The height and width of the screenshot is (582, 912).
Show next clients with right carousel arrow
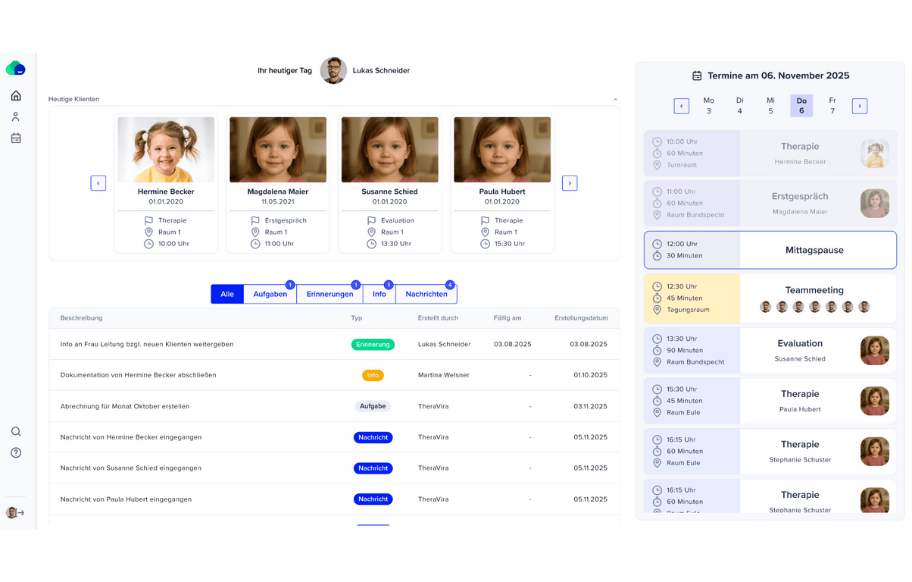tap(569, 183)
